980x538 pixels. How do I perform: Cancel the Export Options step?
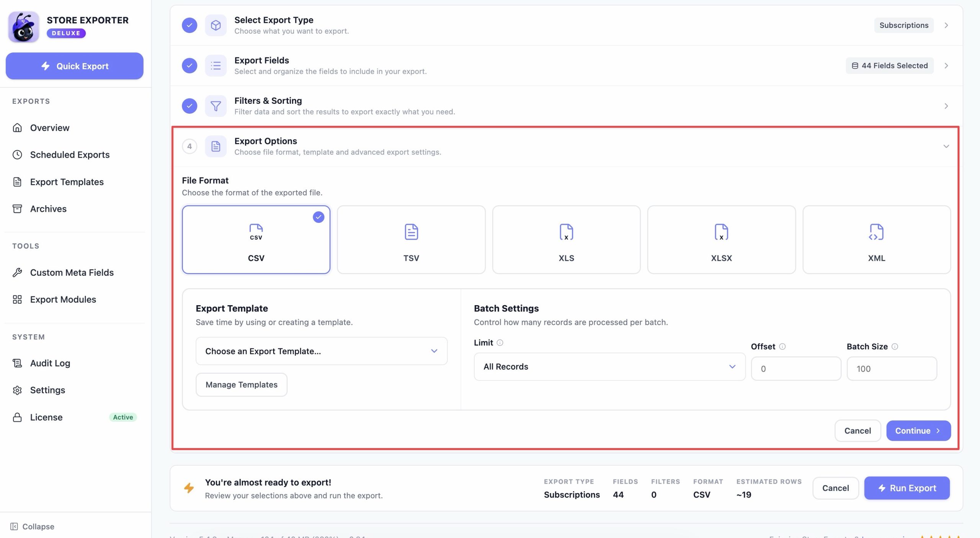click(857, 431)
